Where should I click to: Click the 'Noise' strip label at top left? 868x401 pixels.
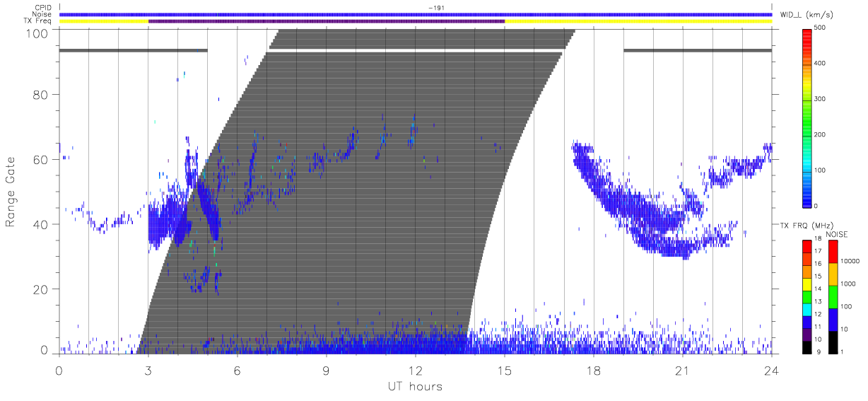click(x=42, y=14)
